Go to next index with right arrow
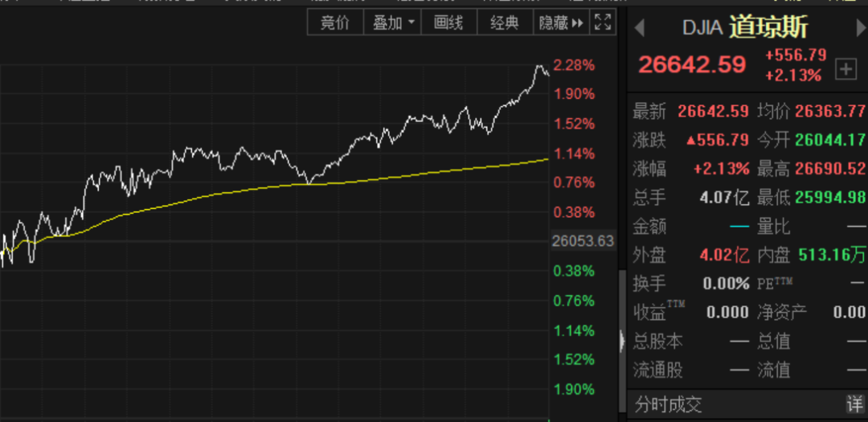868x422 pixels. click(x=862, y=27)
